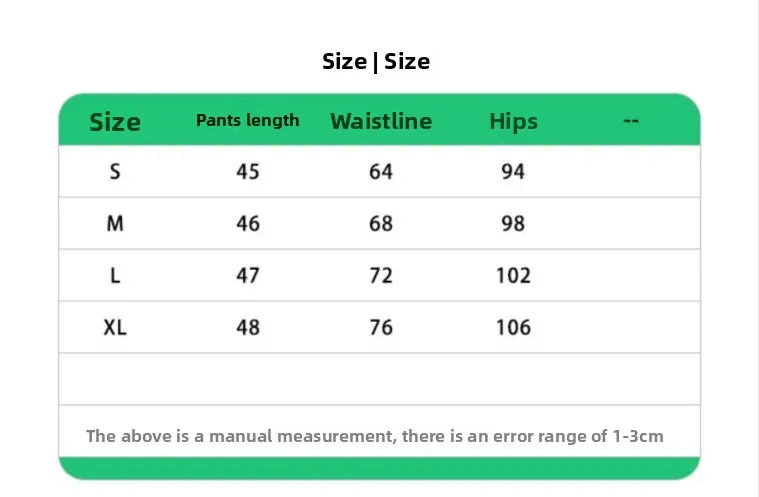Click the manual measurement disclaimer note
This screenshot has width=759, height=497.
pos(375,436)
